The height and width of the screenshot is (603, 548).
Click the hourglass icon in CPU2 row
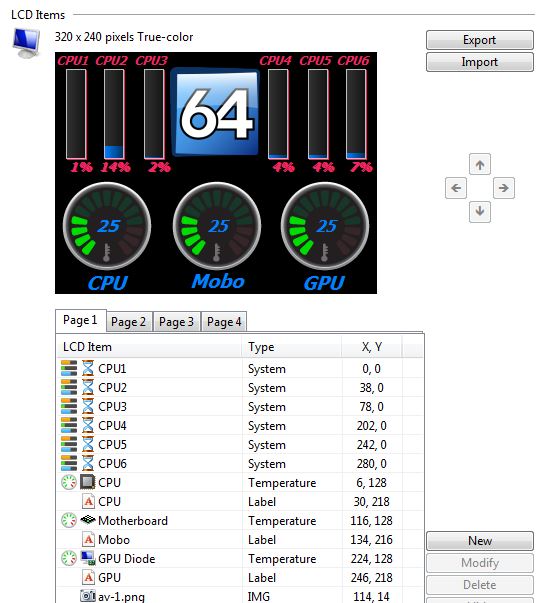click(88, 387)
